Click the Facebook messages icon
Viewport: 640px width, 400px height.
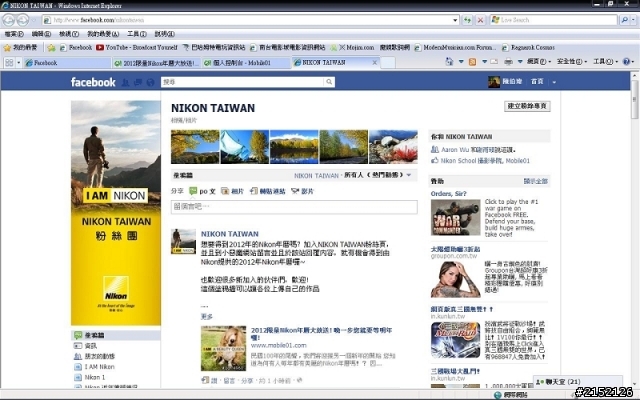coord(138,82)
